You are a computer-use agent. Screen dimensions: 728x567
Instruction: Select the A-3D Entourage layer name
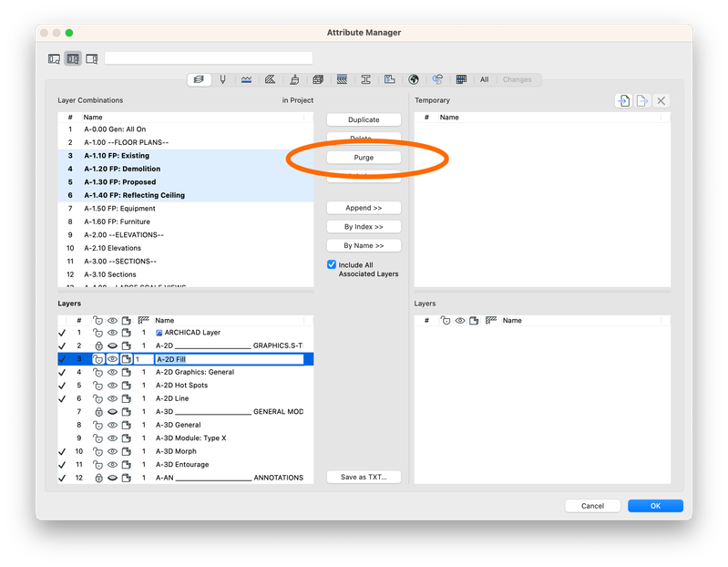point(182,464)
